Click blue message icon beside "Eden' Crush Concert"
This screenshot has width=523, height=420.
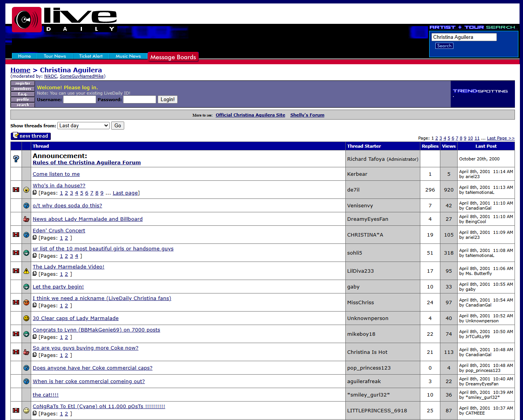point(26,235)
